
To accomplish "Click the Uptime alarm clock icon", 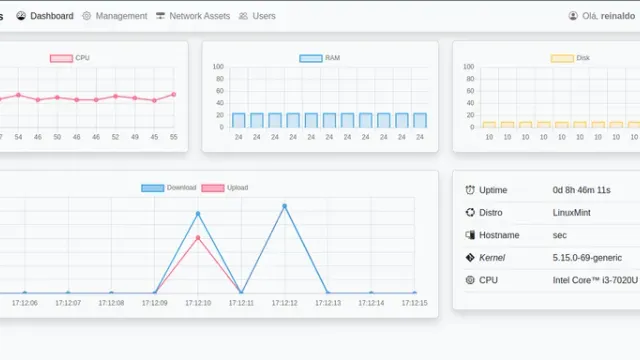I will point(470,190).
